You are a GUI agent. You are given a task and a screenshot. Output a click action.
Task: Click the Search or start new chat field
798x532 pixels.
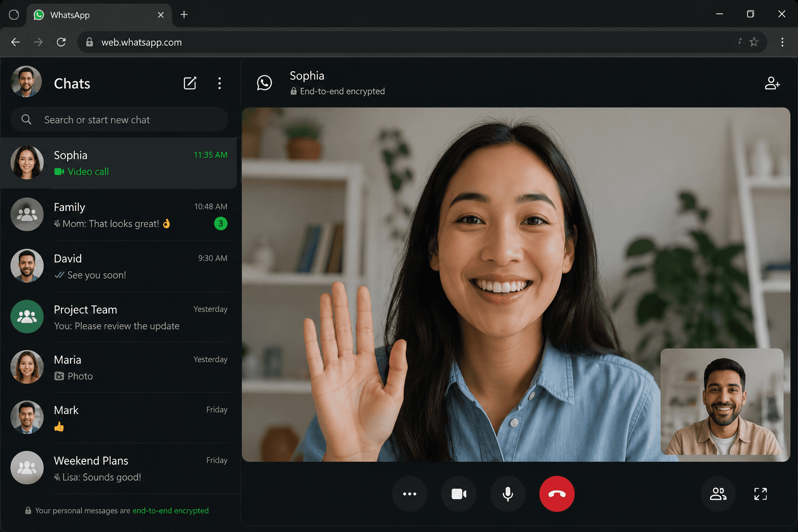point(119,119)
